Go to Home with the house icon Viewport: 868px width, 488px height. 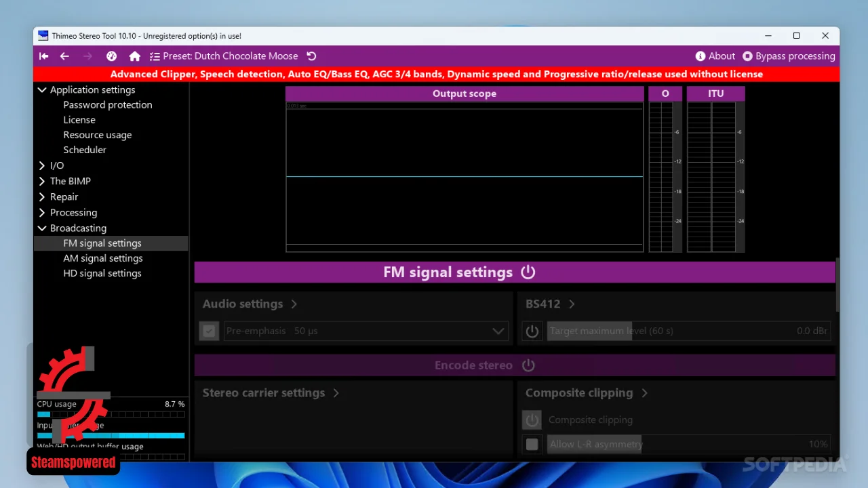pyautogui.click(x=135, y=56)
